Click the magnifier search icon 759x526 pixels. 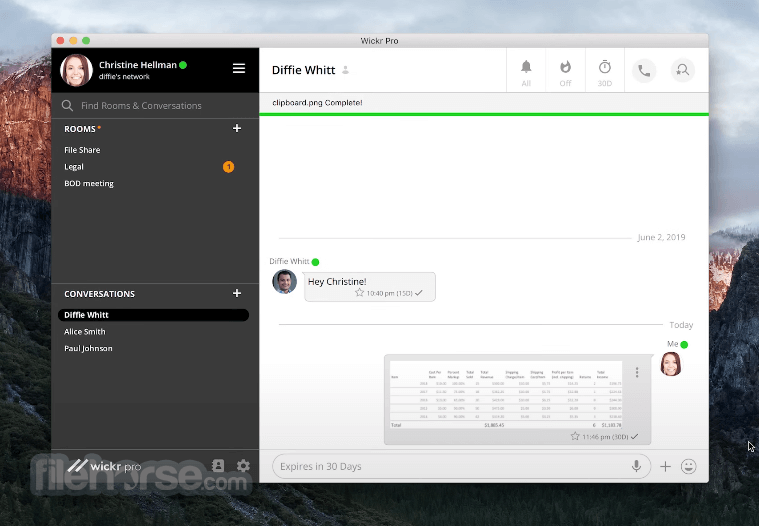click(x=67, y=105)
